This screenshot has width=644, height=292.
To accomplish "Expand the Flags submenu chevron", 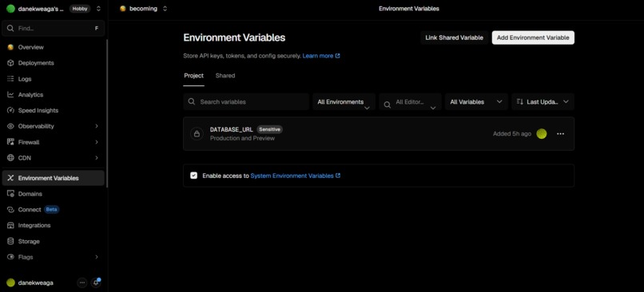I will pos(97,257).
